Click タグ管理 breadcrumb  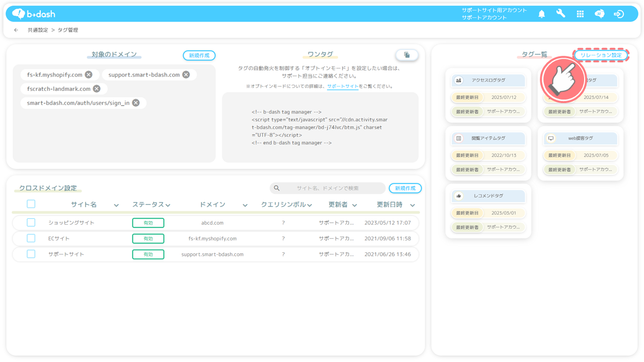tap(68, 30)
